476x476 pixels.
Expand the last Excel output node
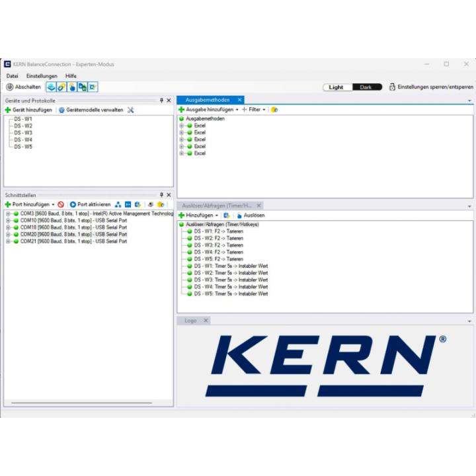[x=182, y=153]
